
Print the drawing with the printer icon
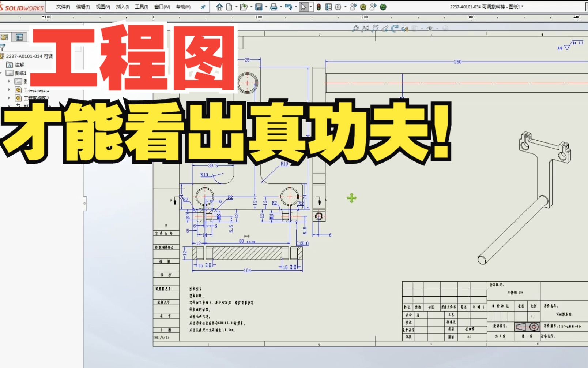tap(274, 7)
